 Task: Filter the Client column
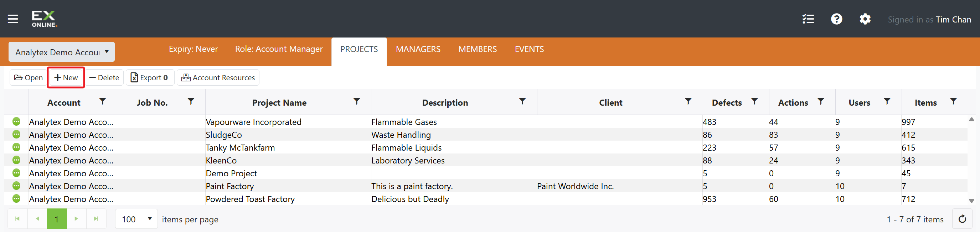tap(688, 101)
